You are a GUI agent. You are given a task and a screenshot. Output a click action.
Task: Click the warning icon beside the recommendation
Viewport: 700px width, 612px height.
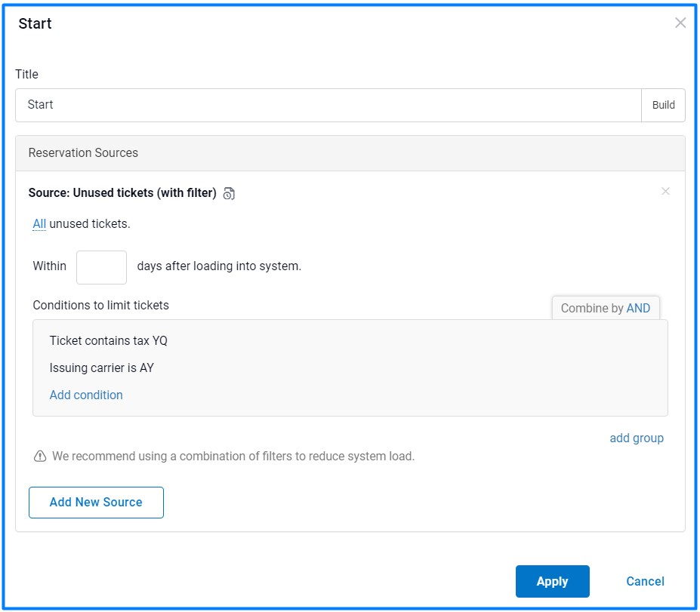(40, 457)
